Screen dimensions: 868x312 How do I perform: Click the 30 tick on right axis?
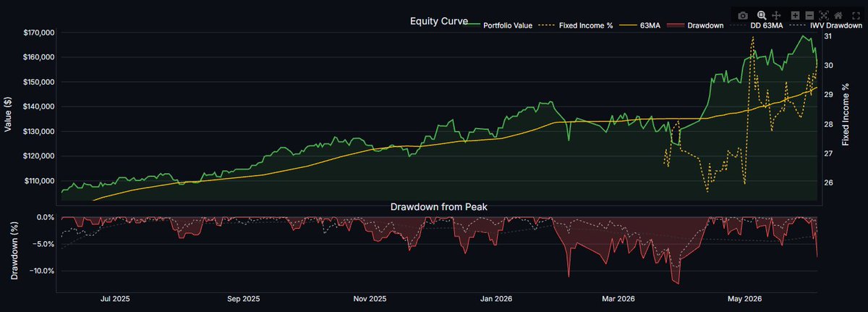(x=829, y=65)
